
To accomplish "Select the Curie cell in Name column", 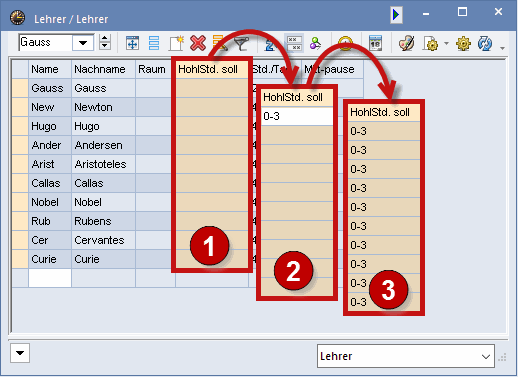I will [x=50, y=259].
